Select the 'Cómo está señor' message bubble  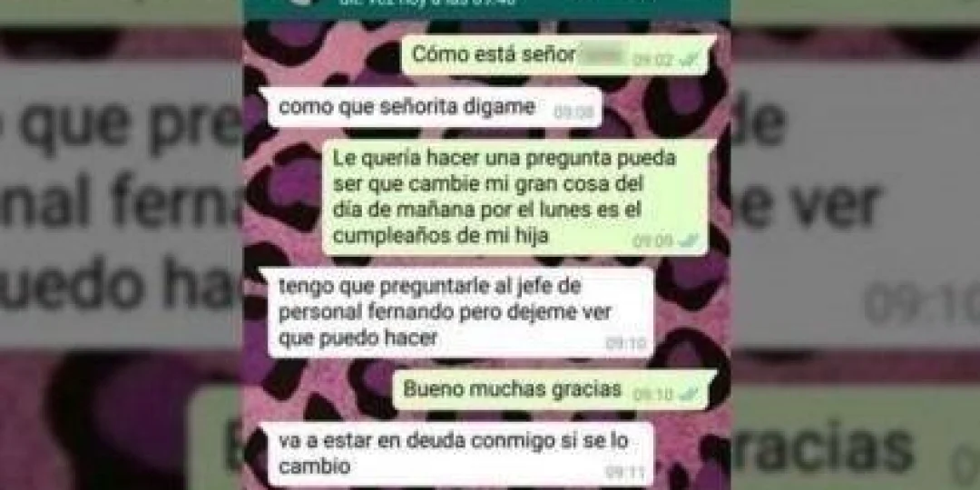(x=557, y=55)
